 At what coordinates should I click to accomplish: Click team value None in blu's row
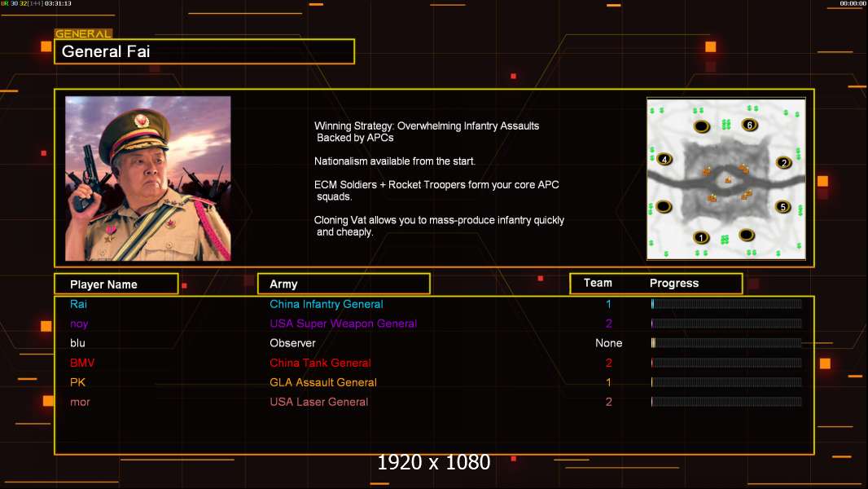[608, 343]
